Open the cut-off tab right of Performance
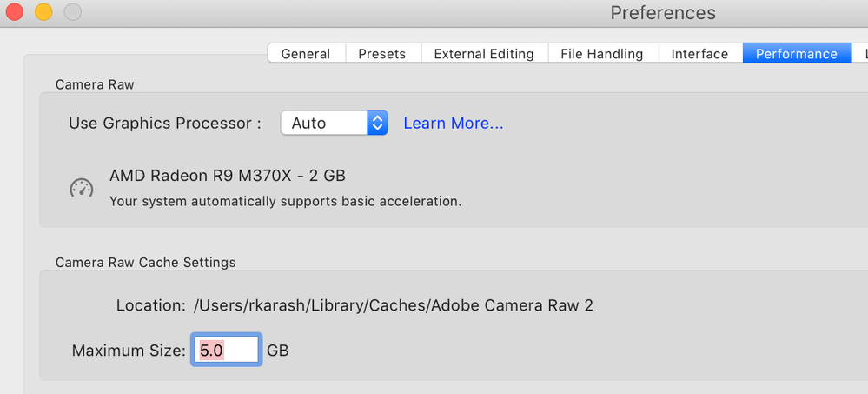Screen dimensions: 868x394 click(861, 54)
